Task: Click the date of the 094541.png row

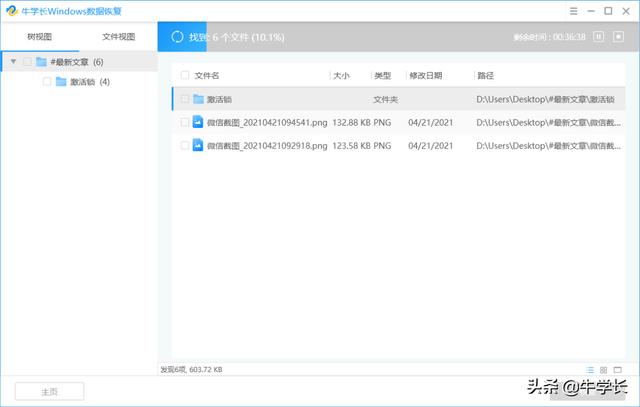Action: coord(431,122)
